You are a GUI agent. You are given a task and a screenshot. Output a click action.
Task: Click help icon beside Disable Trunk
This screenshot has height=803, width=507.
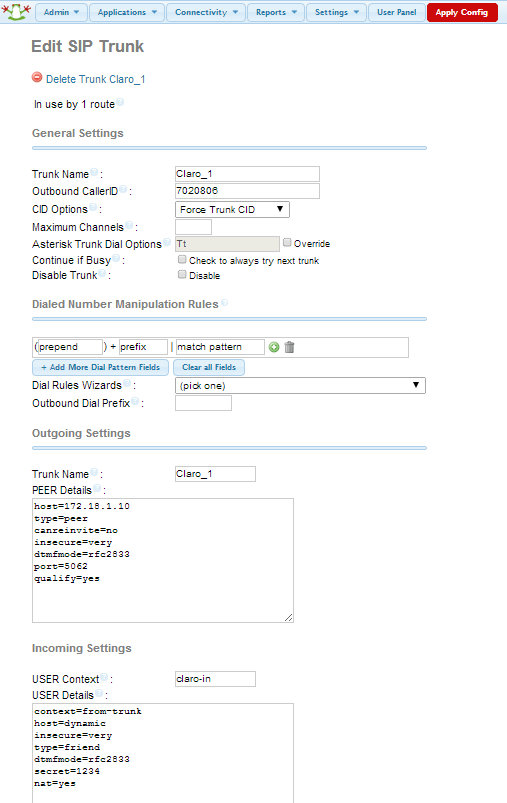point(102,273)
